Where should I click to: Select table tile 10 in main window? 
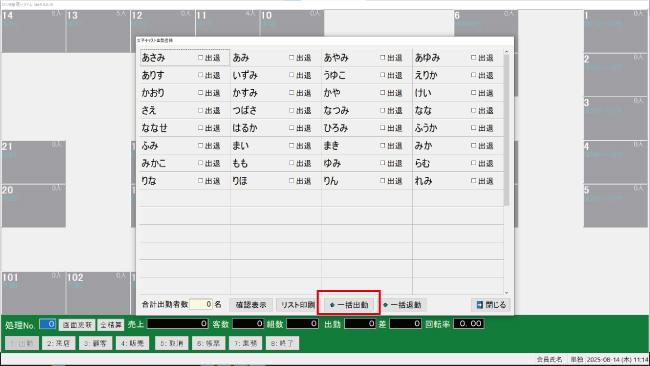(292, 23)
